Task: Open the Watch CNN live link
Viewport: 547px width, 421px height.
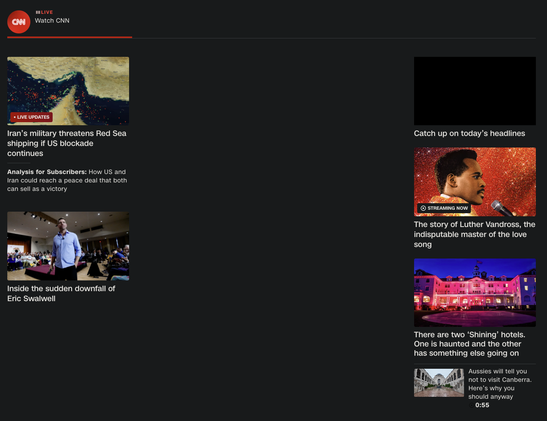Action: (x=52, y=21)
